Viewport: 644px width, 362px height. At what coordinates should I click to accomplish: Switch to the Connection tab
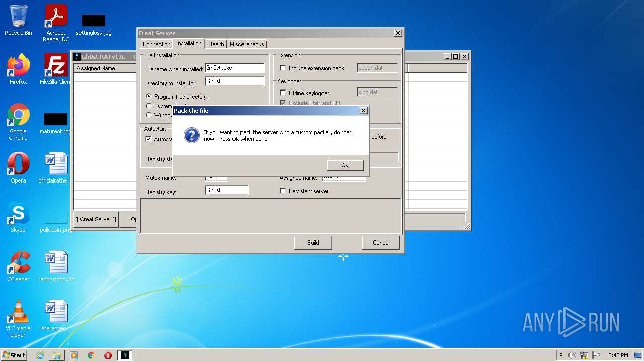click(x=156, y=44)
